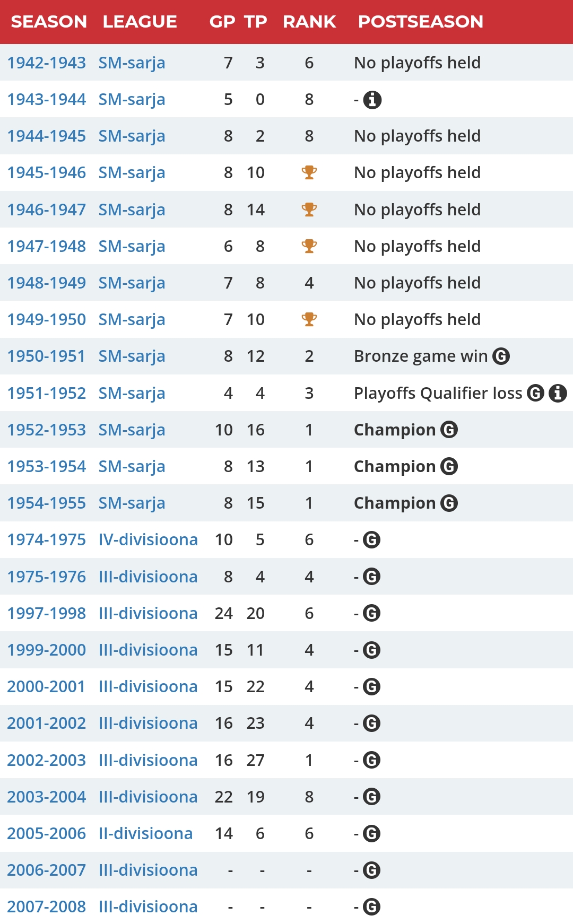
Task: Click the G icon in the 1974-1975 row
Action: click(x=371, y=540)
